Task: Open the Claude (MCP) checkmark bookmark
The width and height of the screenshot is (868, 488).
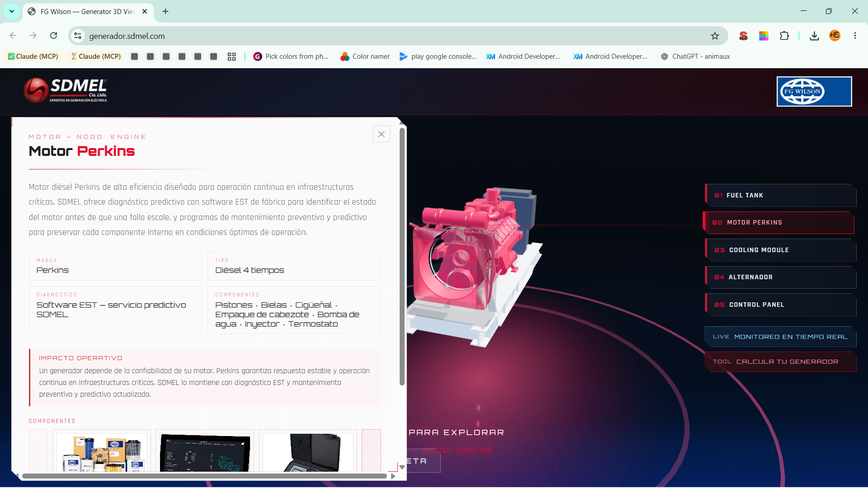Action: click(x=33, y=56)
